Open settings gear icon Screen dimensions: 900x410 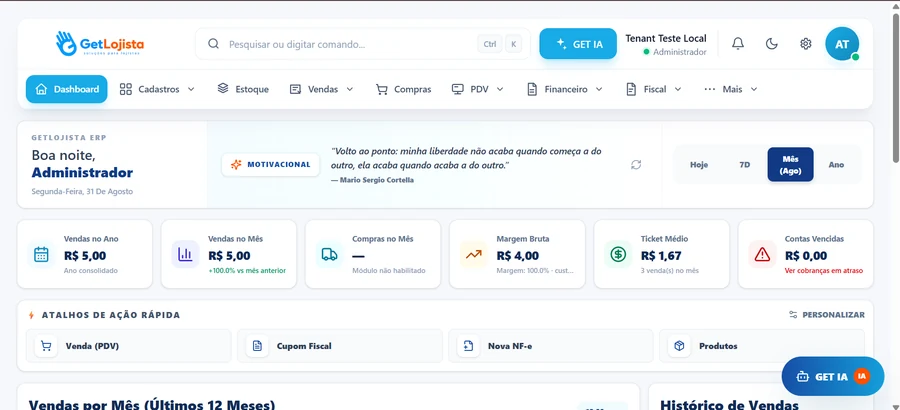[806, 44]
